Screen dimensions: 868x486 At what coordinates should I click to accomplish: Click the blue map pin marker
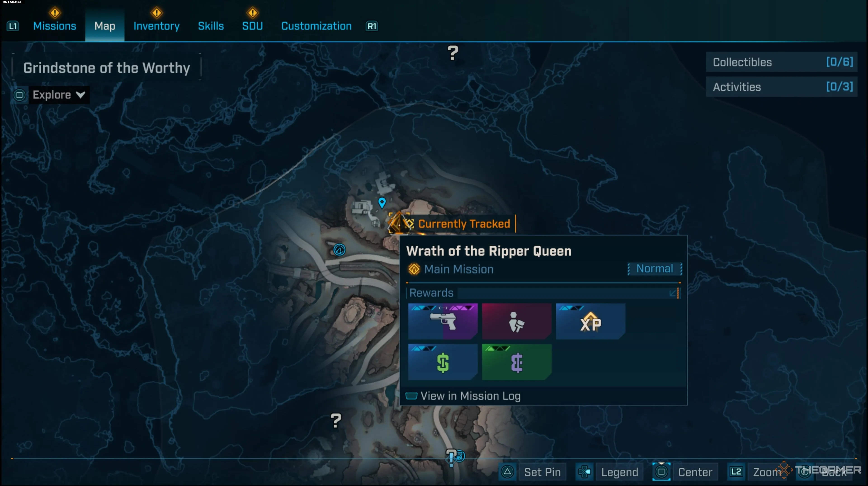[x=382, y=203]
